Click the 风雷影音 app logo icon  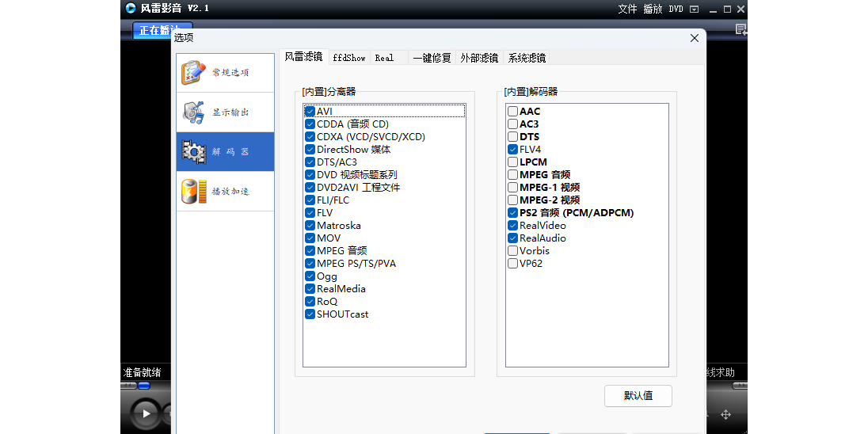tap(130, 9)
